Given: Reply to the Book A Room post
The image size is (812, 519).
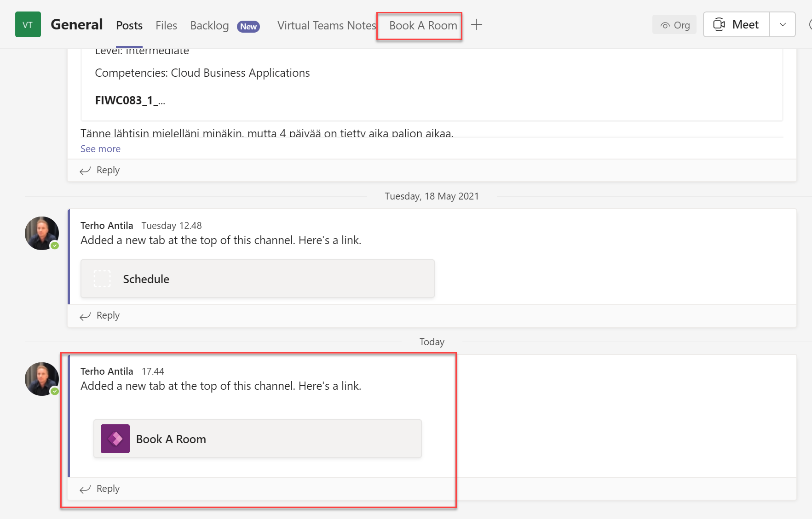Looking at the screenshot, I should [x=108, y=489].
